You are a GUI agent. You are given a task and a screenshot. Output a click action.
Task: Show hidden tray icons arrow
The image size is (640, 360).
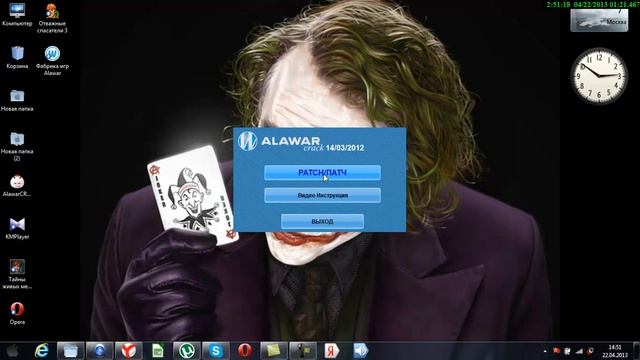coord(545,351)
